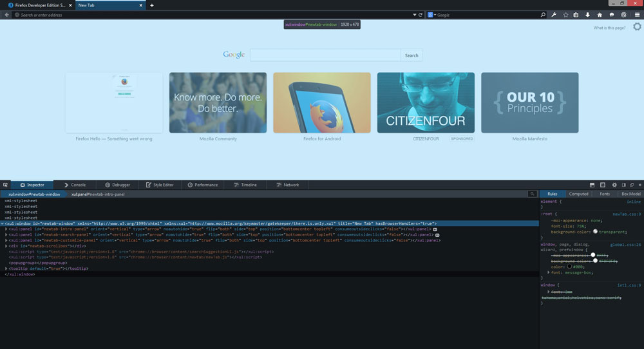The width and height of the screenshot is (644, 349).
Task: Click the transparent background-color swatch
Action: click(595, 232)
